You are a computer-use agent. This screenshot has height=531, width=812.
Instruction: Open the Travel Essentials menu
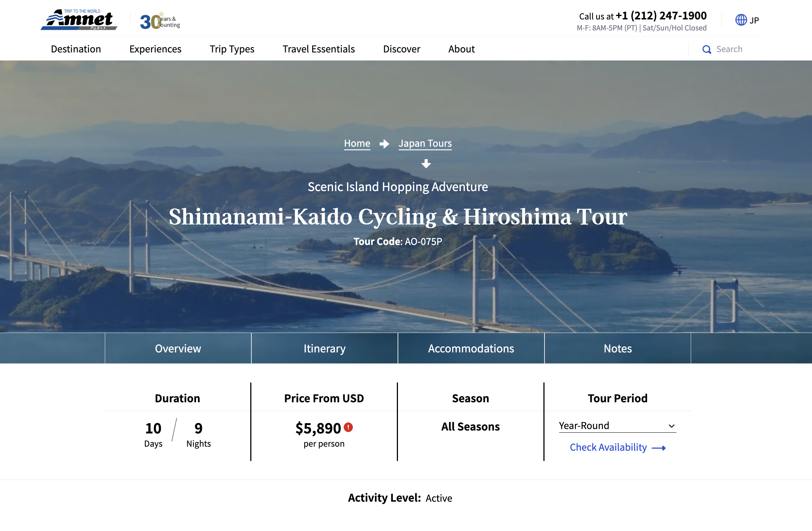point(318,49)
